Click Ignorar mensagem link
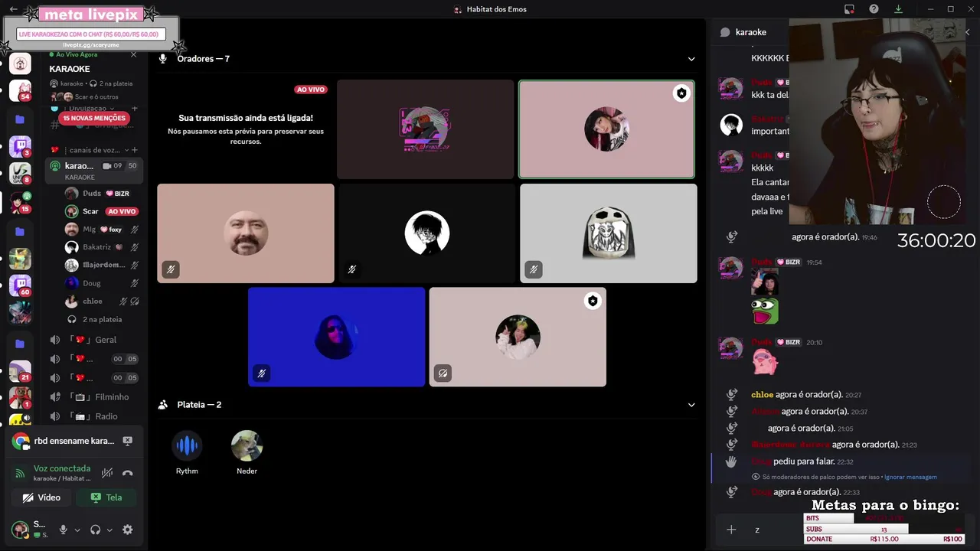Image resolution: width=980 pixels, height=551 pixels. pos(910,477)
